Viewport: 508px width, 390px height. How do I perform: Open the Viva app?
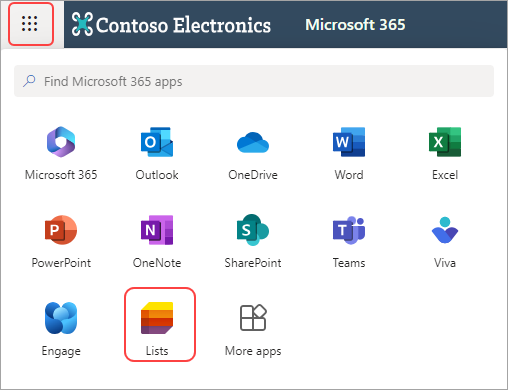pos(445,242)
